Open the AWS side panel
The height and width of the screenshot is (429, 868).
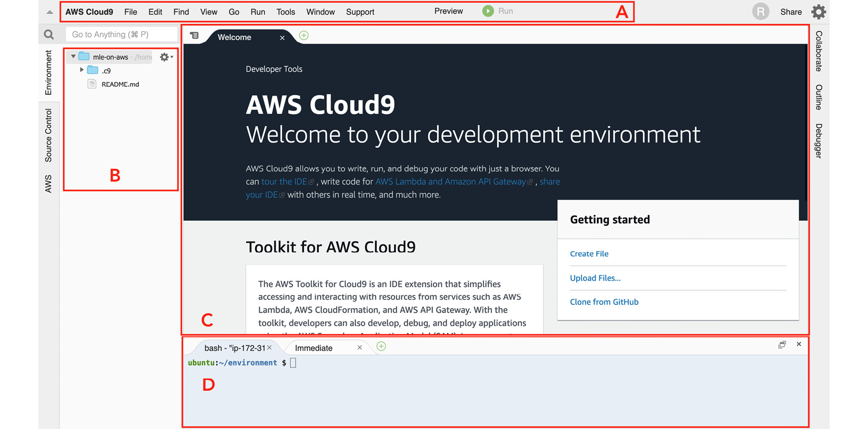(x=48, y=184)
